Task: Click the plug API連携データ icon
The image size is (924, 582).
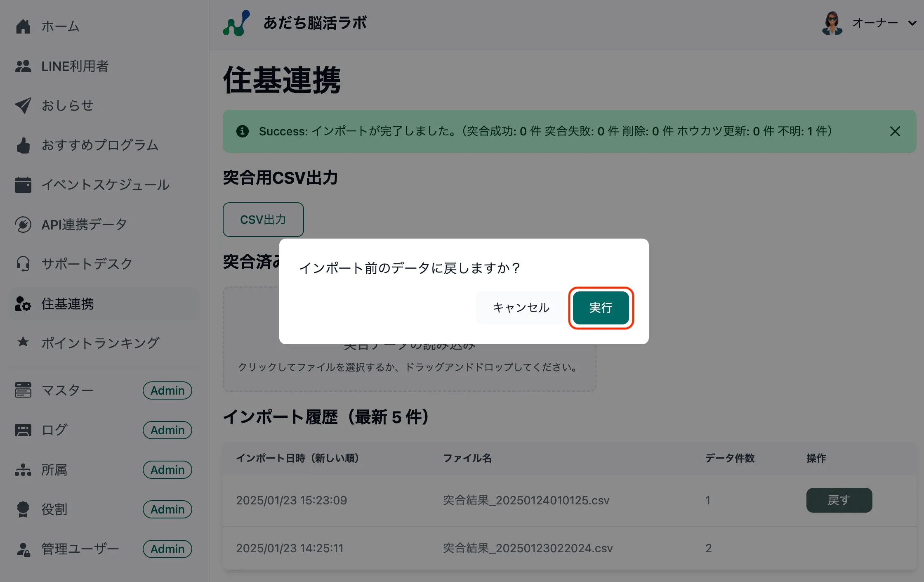Action: tap(23, 225)
